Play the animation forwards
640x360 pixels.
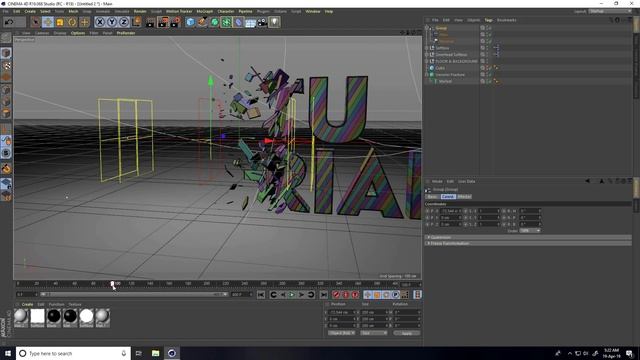[292, 295]
